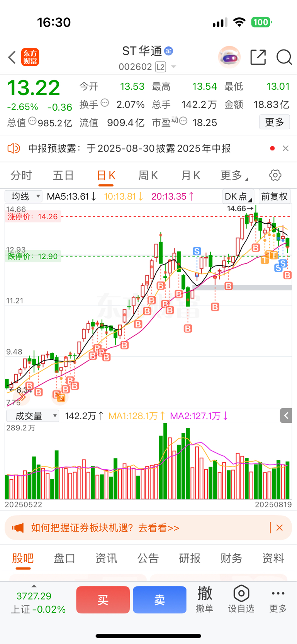This screenshot has width=297, height=644.
Task: Switch to 财务 tab
Action: (x=231, y=558)
